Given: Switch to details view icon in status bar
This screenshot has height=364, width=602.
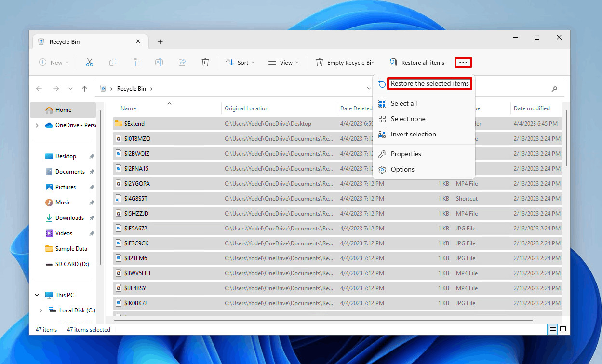Looking at the screenshot, I should 552,330.
